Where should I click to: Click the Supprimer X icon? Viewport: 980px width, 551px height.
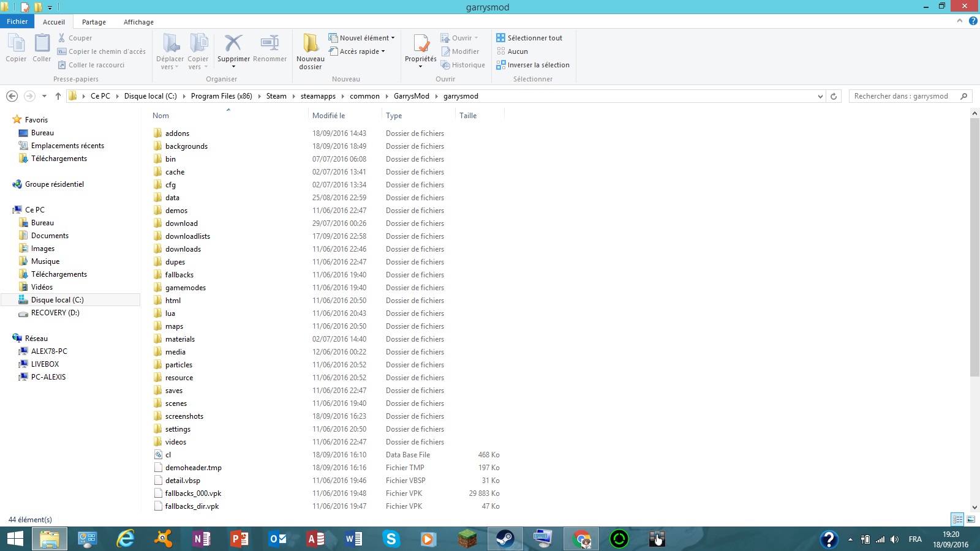tap(233, 43)
